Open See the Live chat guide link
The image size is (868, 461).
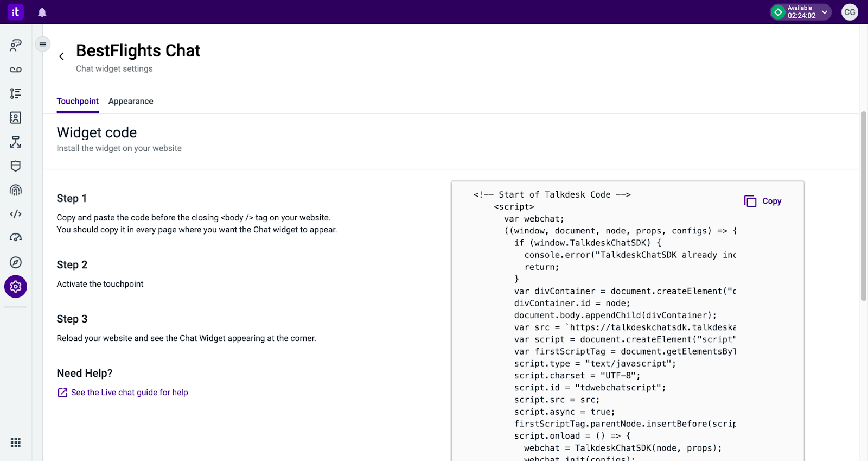[130, 393]
